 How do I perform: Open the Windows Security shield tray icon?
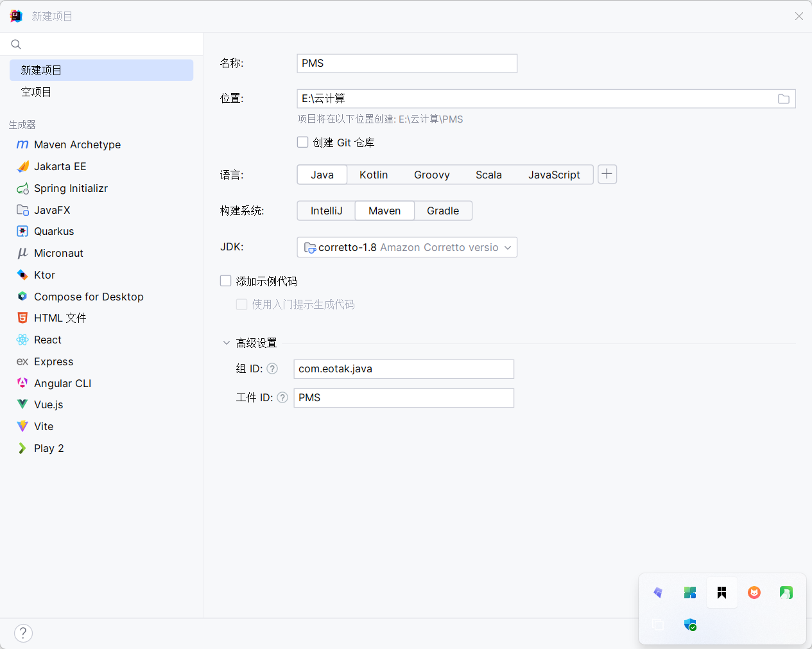click(690, 625)
